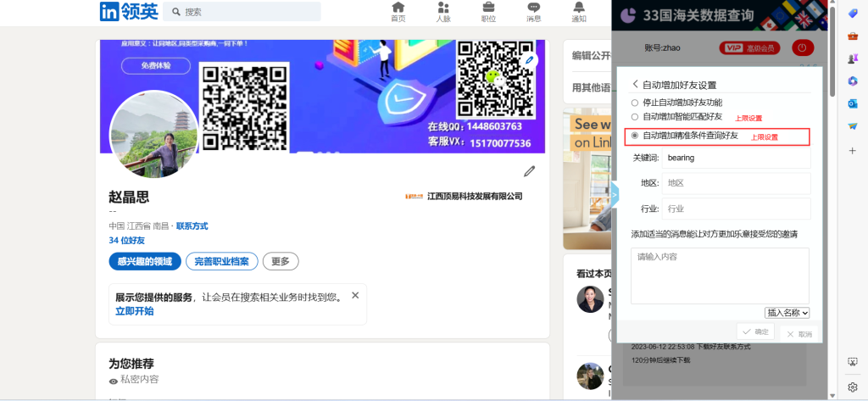Click the red power logout icon

pos(801,48)
